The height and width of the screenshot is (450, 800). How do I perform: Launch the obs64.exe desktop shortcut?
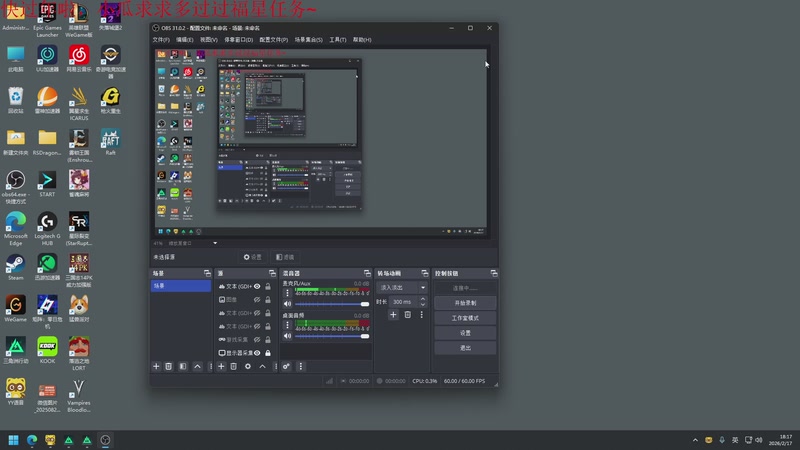point(15,187)
